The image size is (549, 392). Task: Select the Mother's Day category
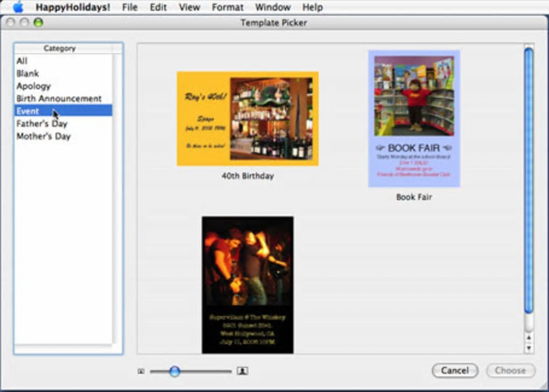click(64, 136)
